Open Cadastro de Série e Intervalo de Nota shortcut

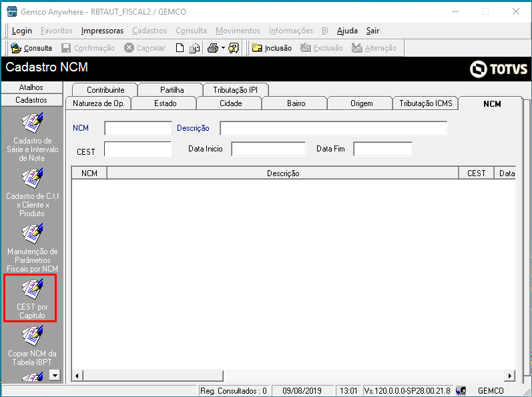click(x=32, y=137)
